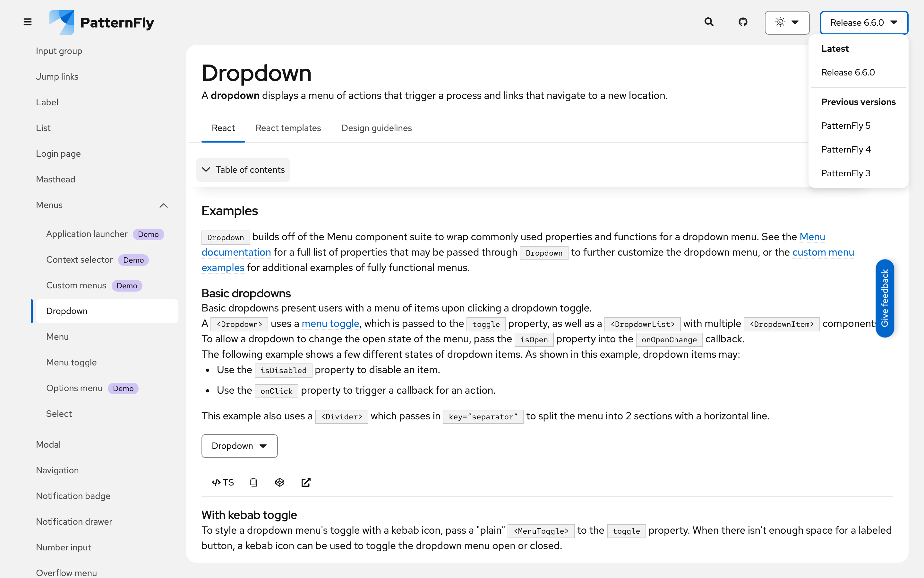924x578 pixels.
Task: Switch to the React tab
Action: click(x=223, y=128)
